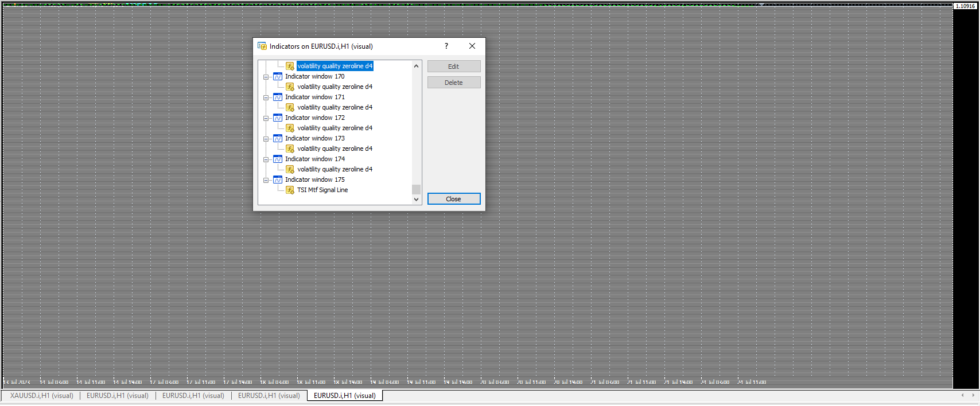Viewport: 980px width, 406px height.
Task: Click the TSI Mtf Signal Line icon
Action: pos(290,190)
